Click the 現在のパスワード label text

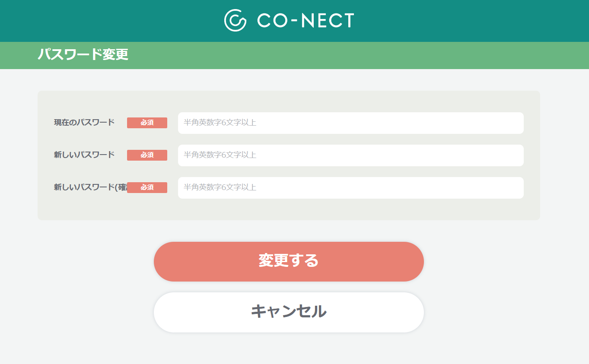pos(84,123)
